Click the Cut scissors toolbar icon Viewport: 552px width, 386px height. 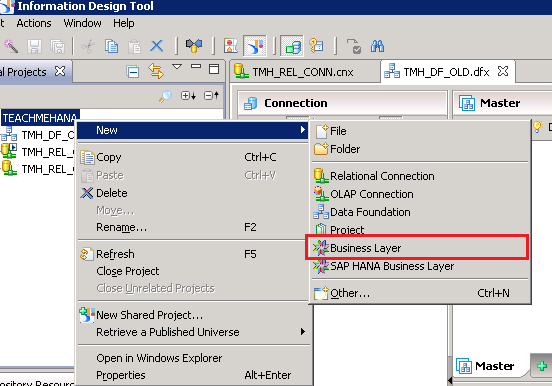(88, 46)
